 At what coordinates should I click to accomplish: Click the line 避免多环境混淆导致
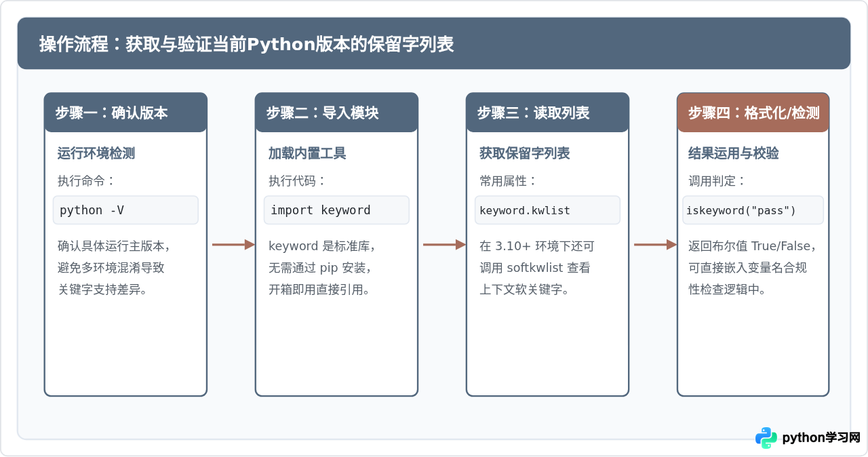(111, 268)
